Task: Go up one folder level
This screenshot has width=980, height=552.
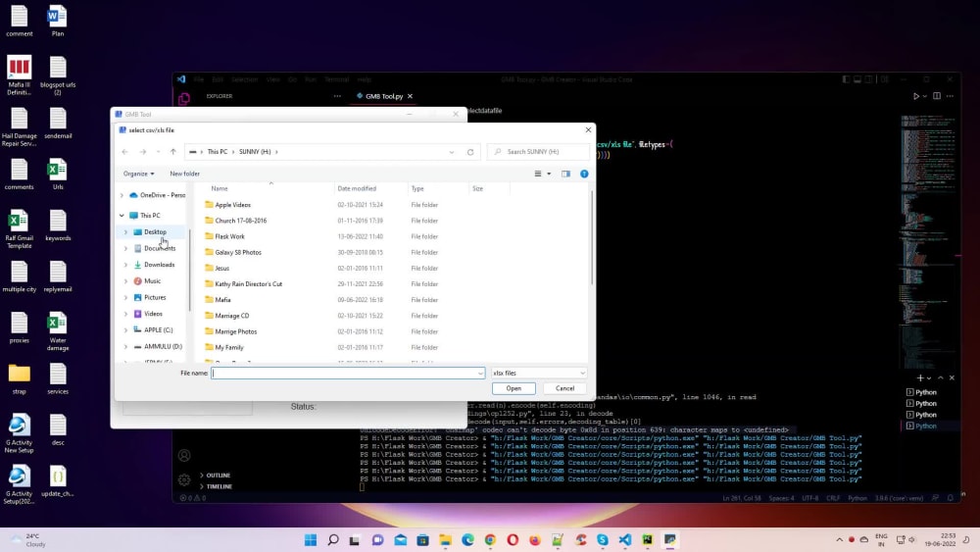Action: click(173, 152)
